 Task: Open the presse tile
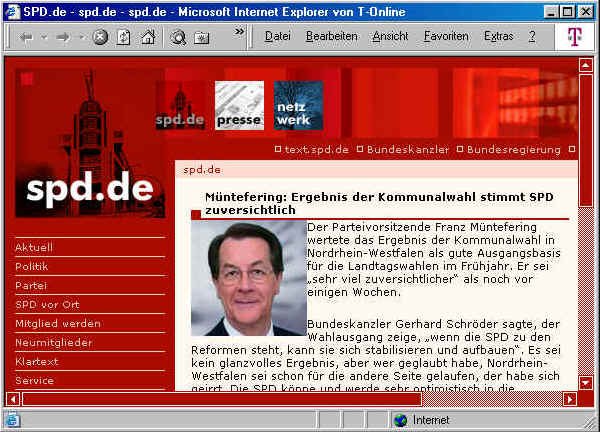click(x=239, y=105)
